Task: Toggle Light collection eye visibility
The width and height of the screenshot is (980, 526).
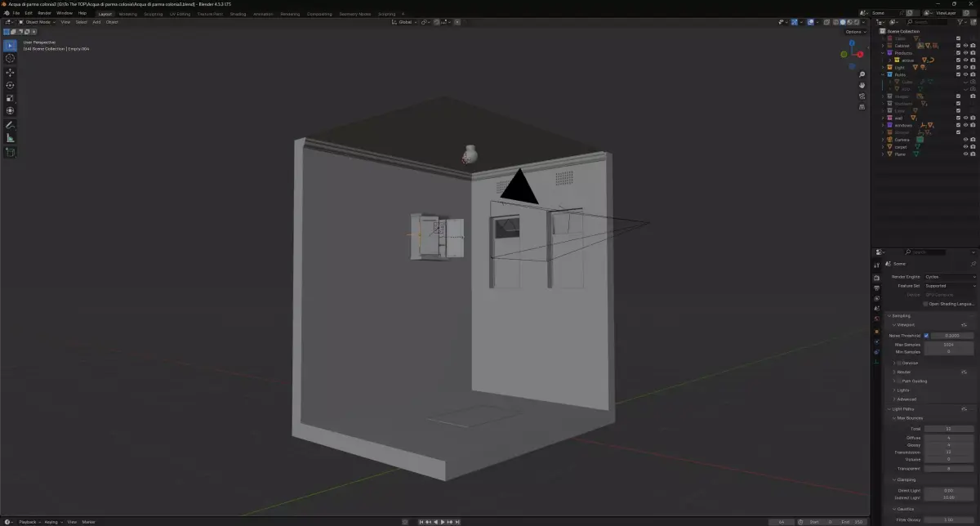Action: [965, 67]
